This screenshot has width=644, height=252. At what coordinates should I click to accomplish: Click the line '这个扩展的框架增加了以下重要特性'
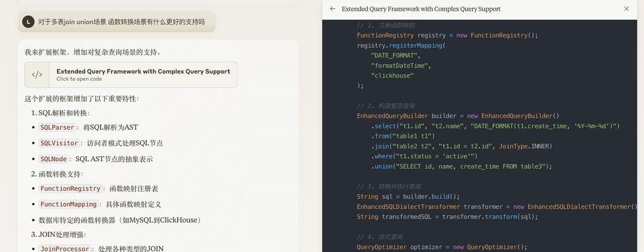click(x=82, y=99)
